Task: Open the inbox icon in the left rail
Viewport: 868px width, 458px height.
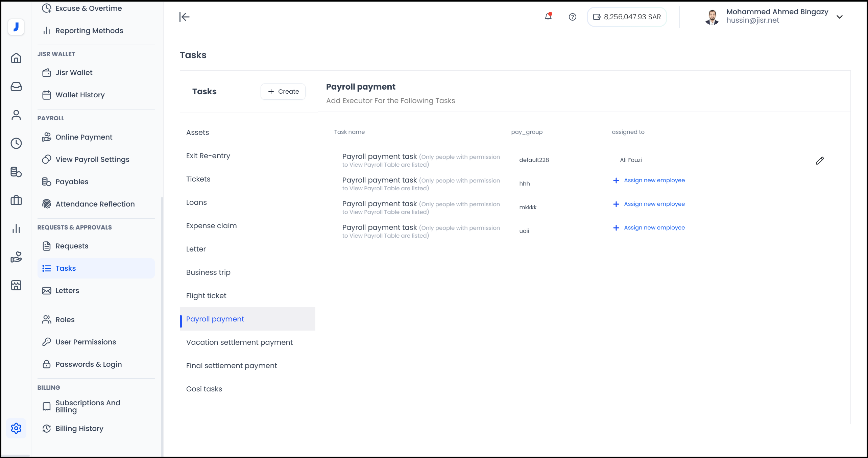Action: tap(16, 87)
